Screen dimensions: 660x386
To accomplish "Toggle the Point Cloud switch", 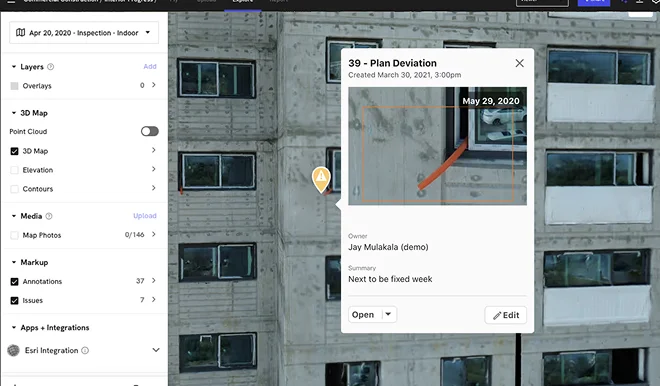I will (x=149, y=131).
